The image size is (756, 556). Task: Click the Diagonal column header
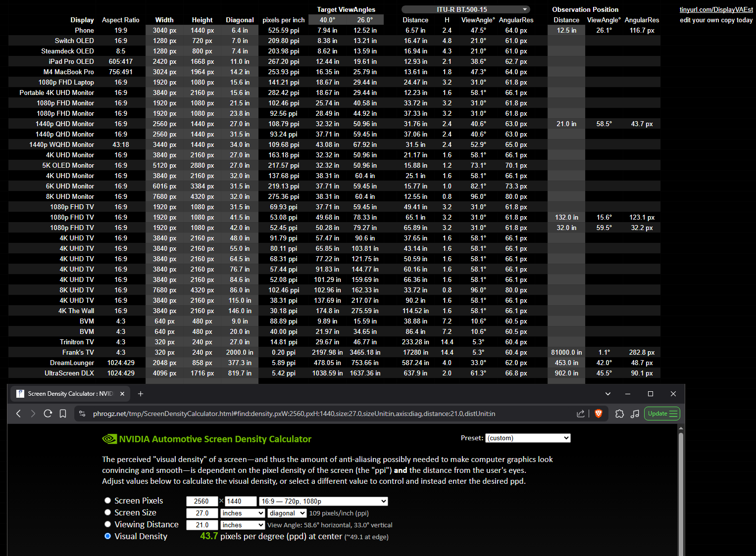click(x=240, y=20)
